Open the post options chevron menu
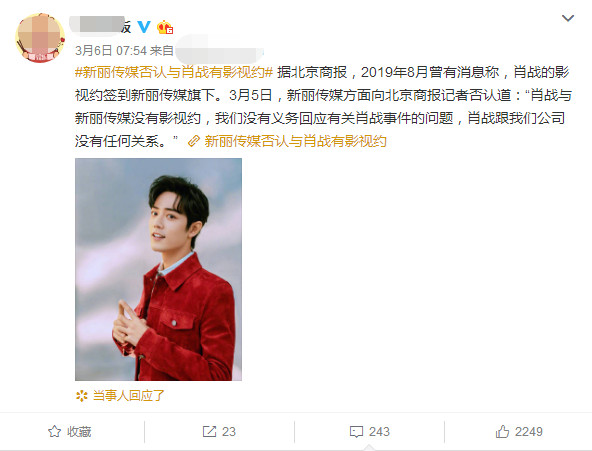This screenshot has width=592, height=451. pyautogui.click(x=568, y=18)
